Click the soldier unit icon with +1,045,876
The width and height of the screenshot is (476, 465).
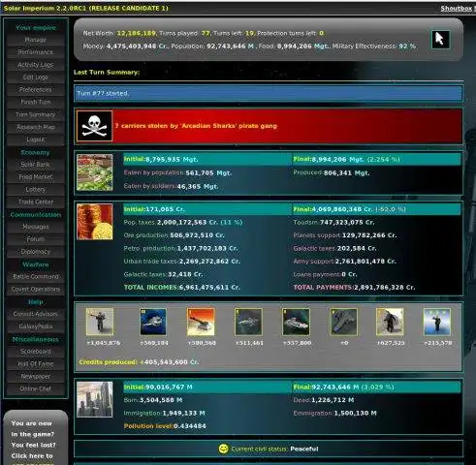pyautogui.click(x=100, y=322)
